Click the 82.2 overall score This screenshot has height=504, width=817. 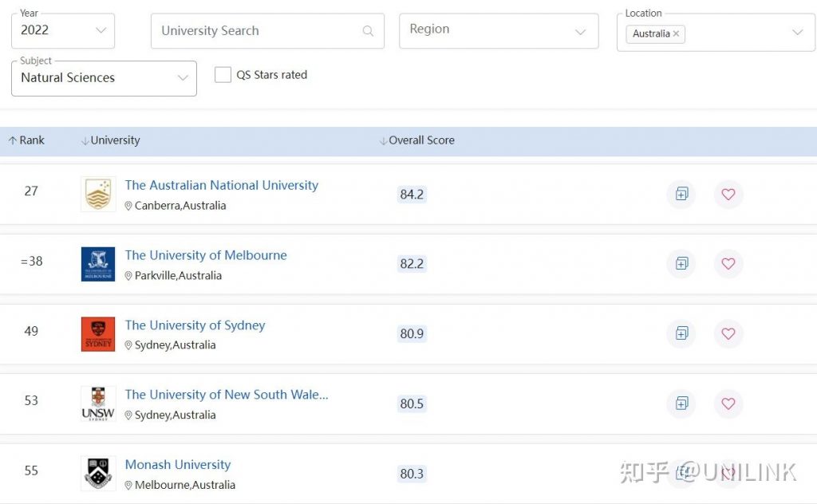(412, 264)
